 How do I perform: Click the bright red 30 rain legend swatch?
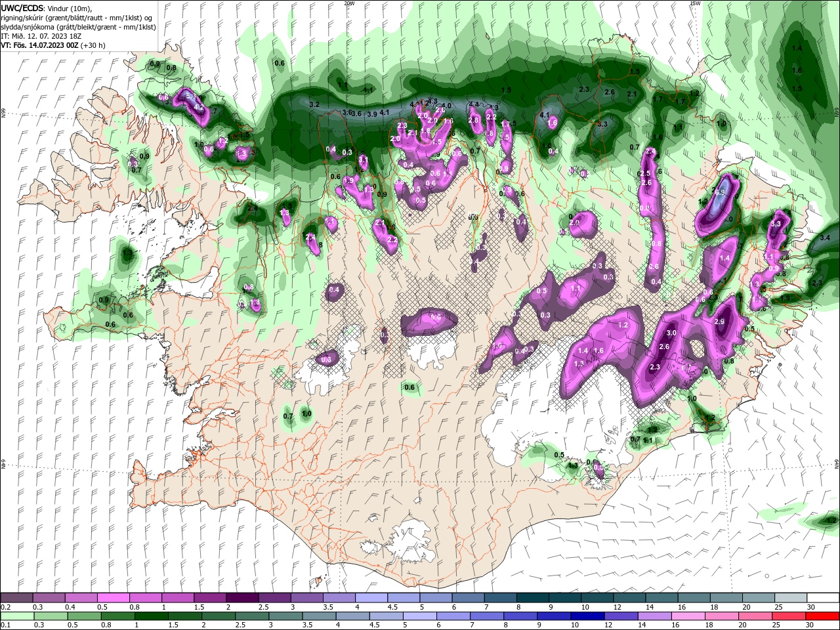[x=822, y=616]
